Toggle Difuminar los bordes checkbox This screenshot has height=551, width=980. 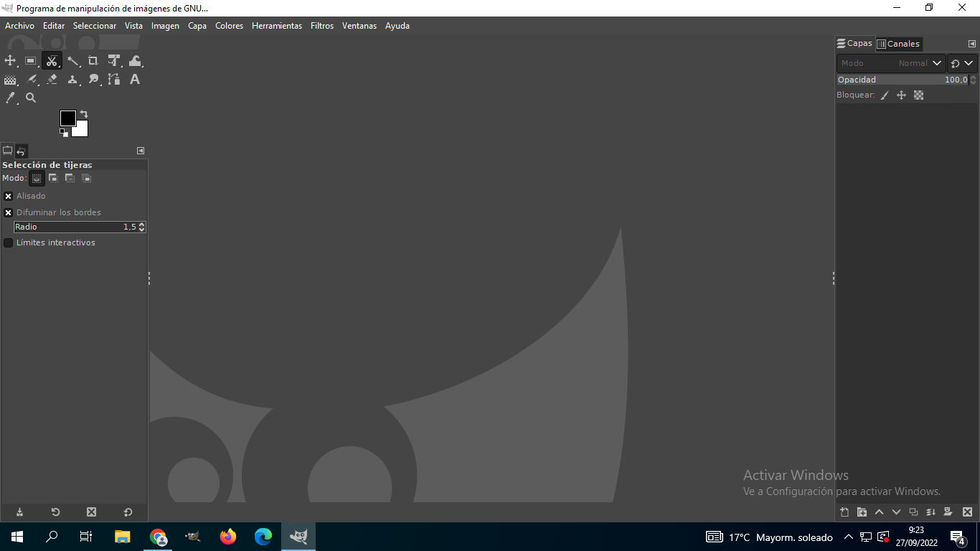[x=9, y=212]
